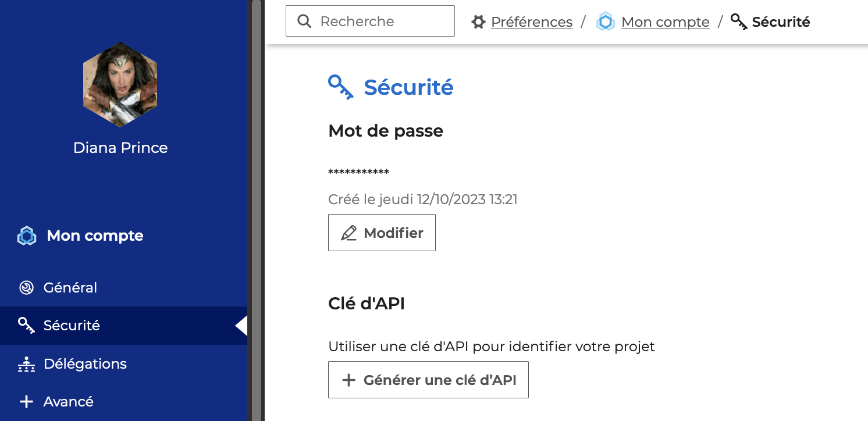Select Sécurité in the sidebar
The height and width of the screenshot is (421, 868).
click(x=72, y=326)
